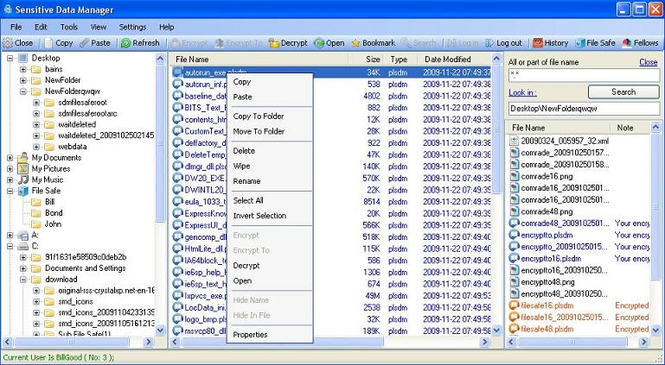Screen dimensions: 665x365
Task: Select the smd_icons folder
Action: (75, 301)
